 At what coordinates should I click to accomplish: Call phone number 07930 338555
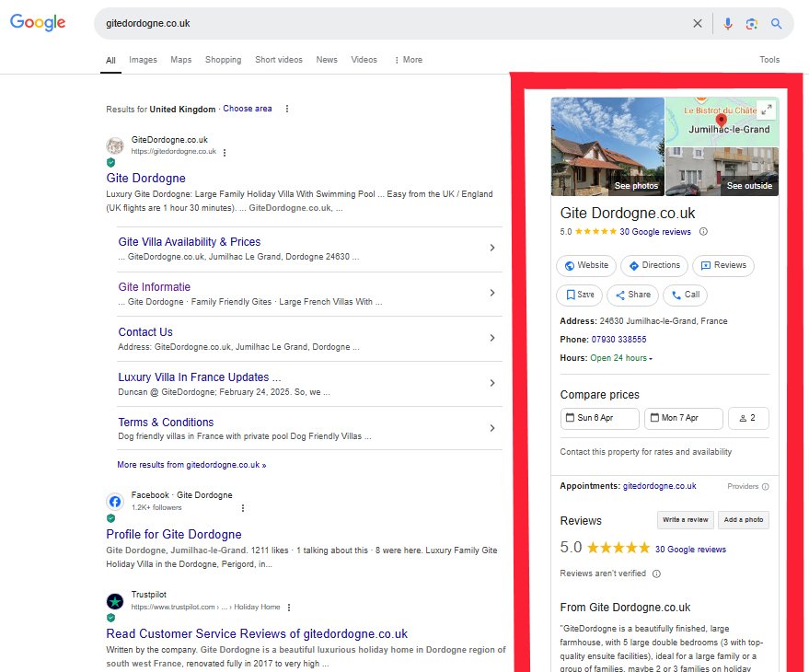tap(618, 340)
